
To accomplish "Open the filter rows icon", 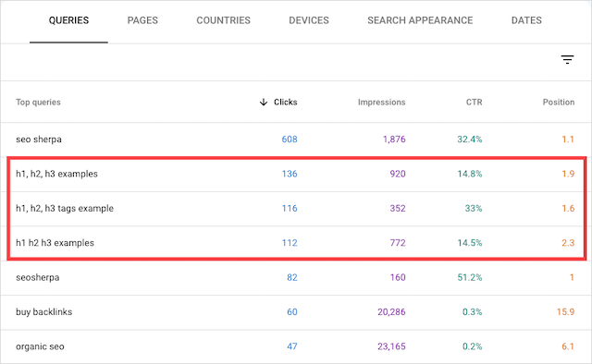I will [x=567, y=60].
